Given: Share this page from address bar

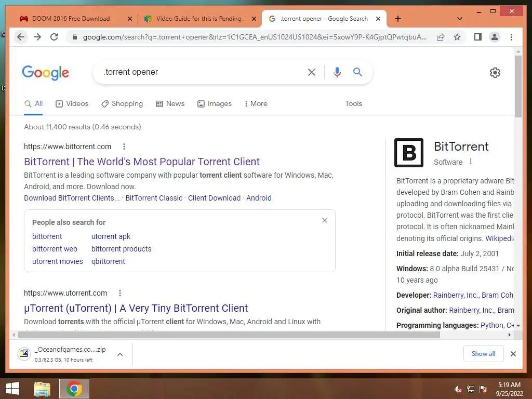Looking at the screenshot, I should (x=441, y=37).
